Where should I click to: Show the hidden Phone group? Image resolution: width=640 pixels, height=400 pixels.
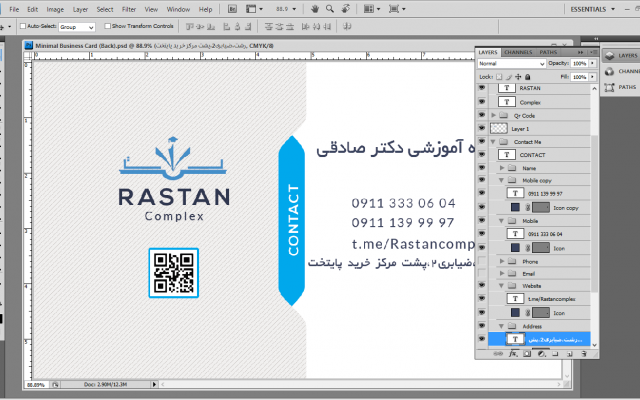482,261
